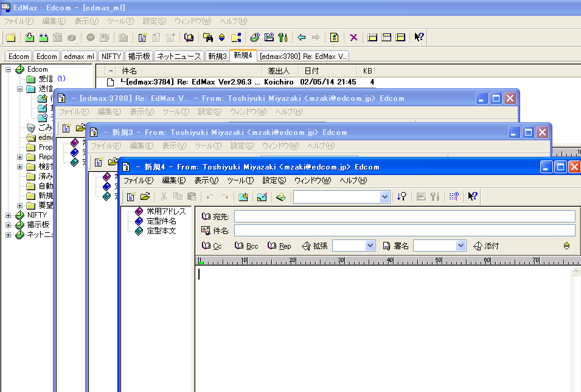Expand the ネットニュース tree node

[8, 235]
